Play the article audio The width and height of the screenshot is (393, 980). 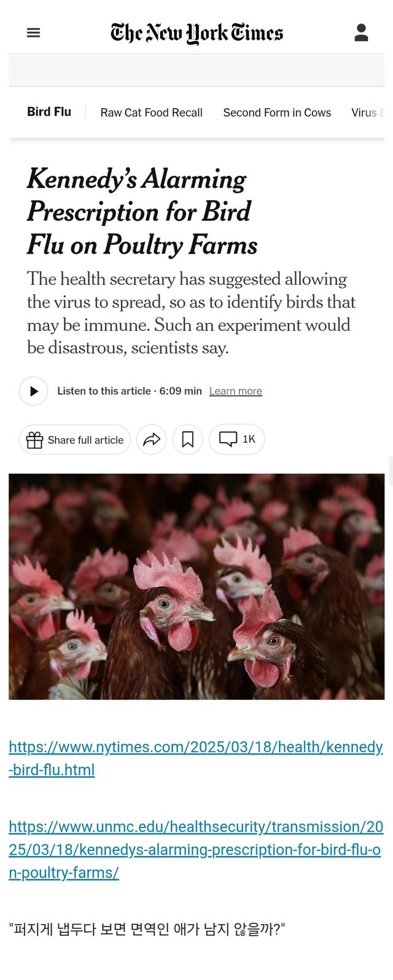(34, 391)
